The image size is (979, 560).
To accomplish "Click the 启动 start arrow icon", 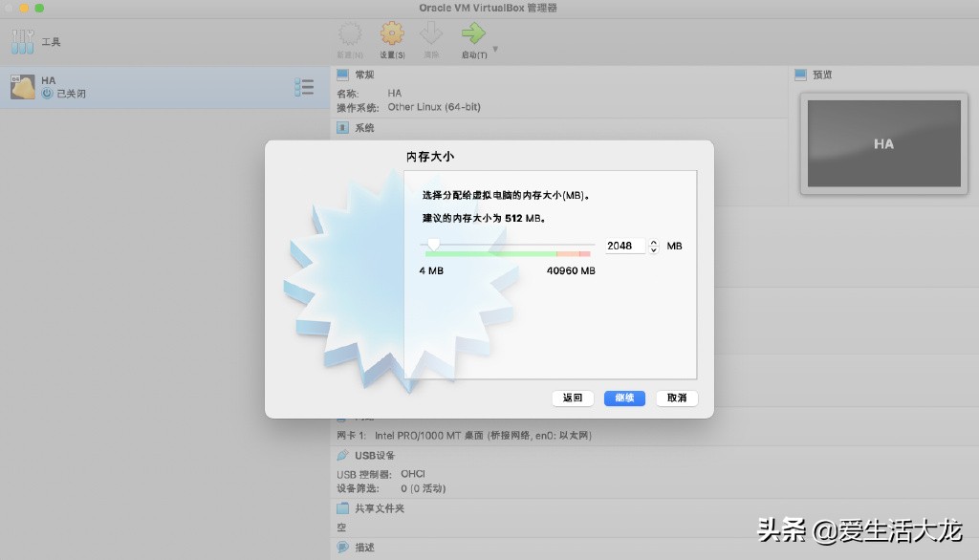I will (x=470, y=34).
